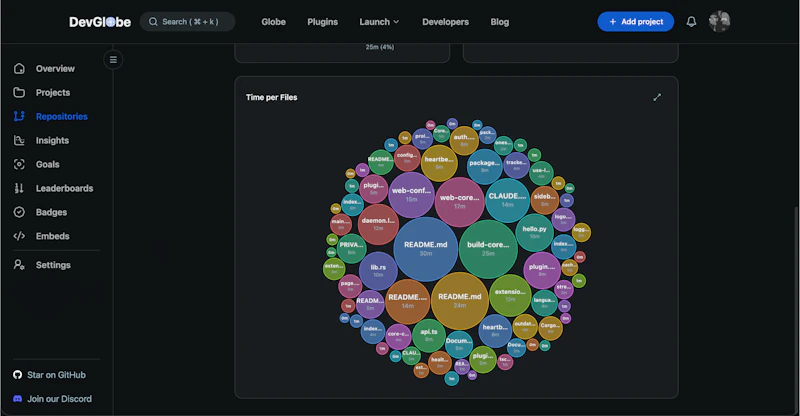Select the orange README 14m bubble
This screenshot has height=416, width=800.
(407, 301)
